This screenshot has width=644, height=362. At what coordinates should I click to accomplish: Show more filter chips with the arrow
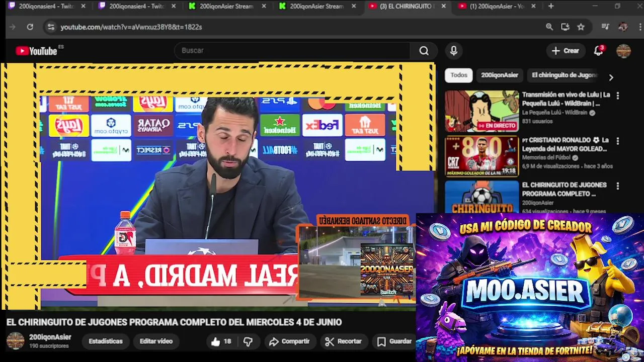[611, 77]
